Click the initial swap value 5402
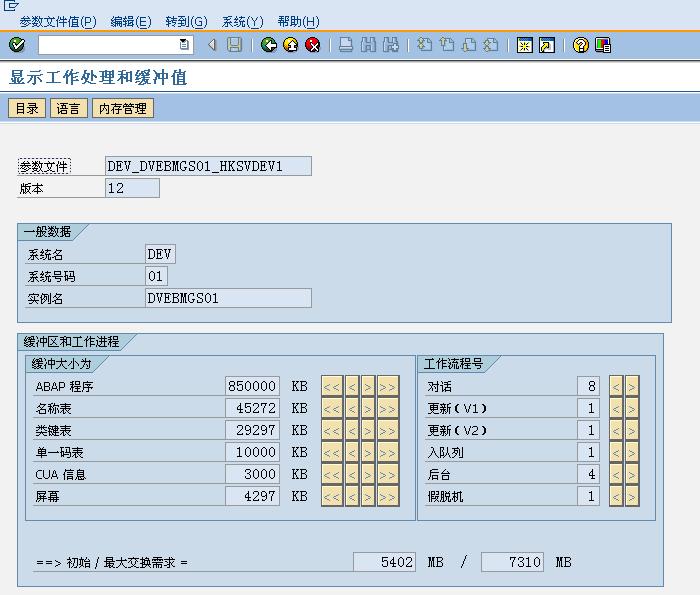The image size is (700, 595). (384, 562)
